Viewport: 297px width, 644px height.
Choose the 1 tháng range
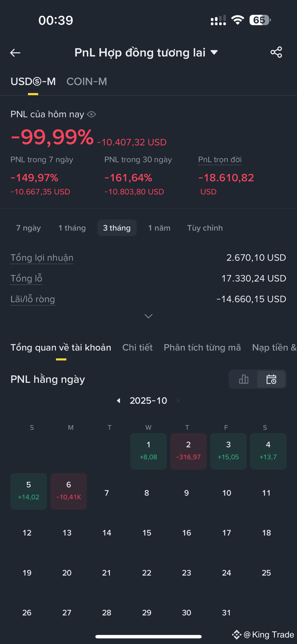72,228
